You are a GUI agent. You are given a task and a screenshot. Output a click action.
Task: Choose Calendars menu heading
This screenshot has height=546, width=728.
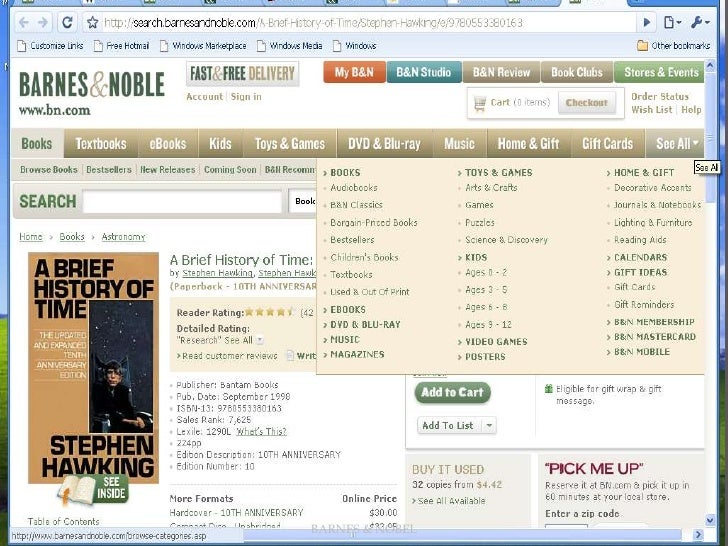coord(641,257)
